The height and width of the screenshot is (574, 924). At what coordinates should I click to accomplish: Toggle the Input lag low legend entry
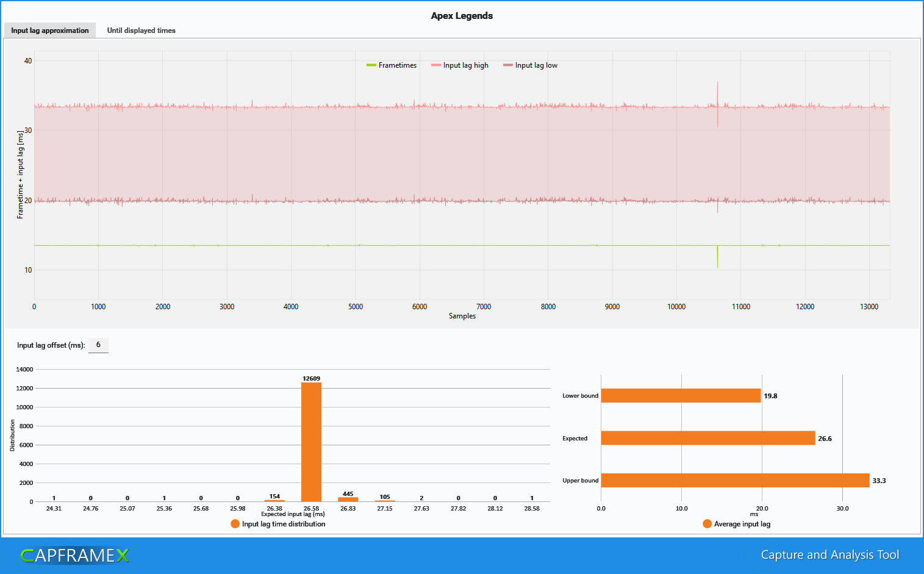pos(530,65)
